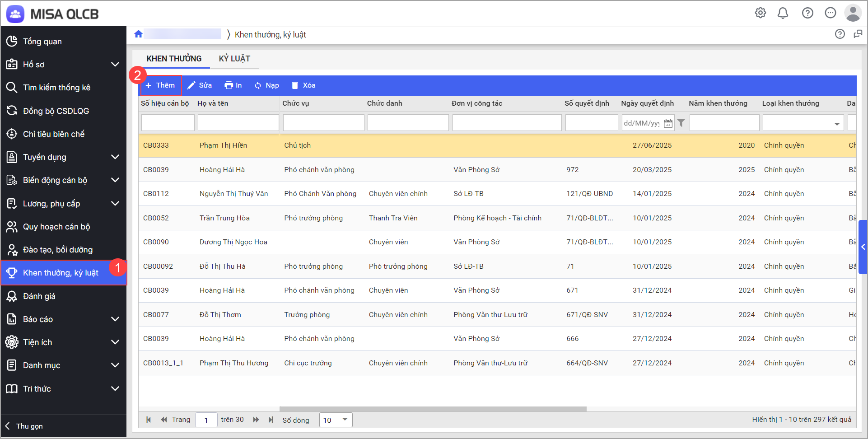Open the calendar picker in Ngày quyết định filter
Image resolution: width=868 pixels, height=439 pixels.
pyautogui.click(x=668, y=123)
